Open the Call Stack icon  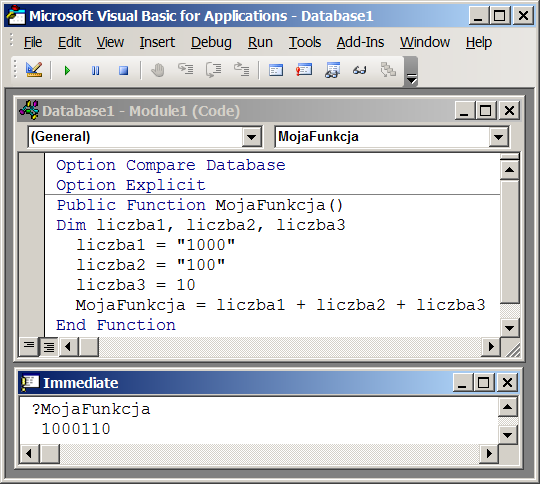pyautogui.click(x=388, y=70)
